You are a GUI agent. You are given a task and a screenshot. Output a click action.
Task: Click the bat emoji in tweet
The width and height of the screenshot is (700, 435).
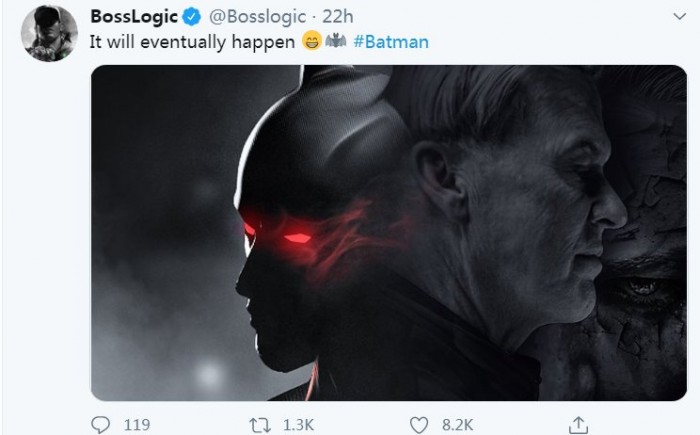click(336, 42)
